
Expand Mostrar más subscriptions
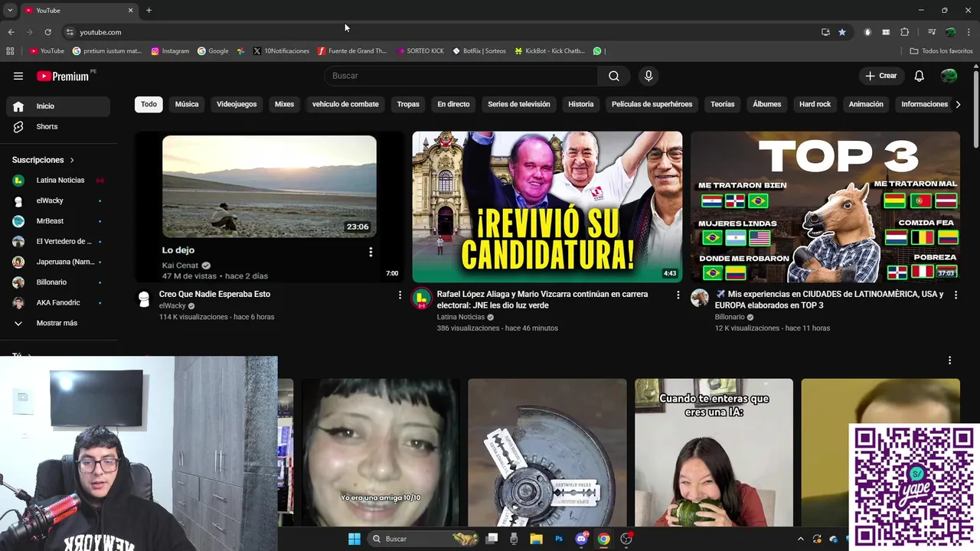point(58,323)
